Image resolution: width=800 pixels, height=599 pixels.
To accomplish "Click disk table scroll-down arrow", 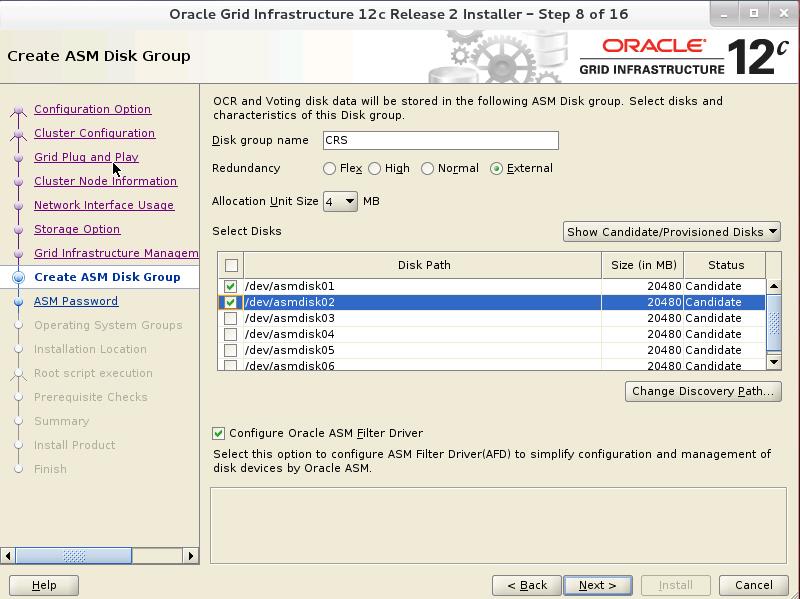I will pos(774,362).
